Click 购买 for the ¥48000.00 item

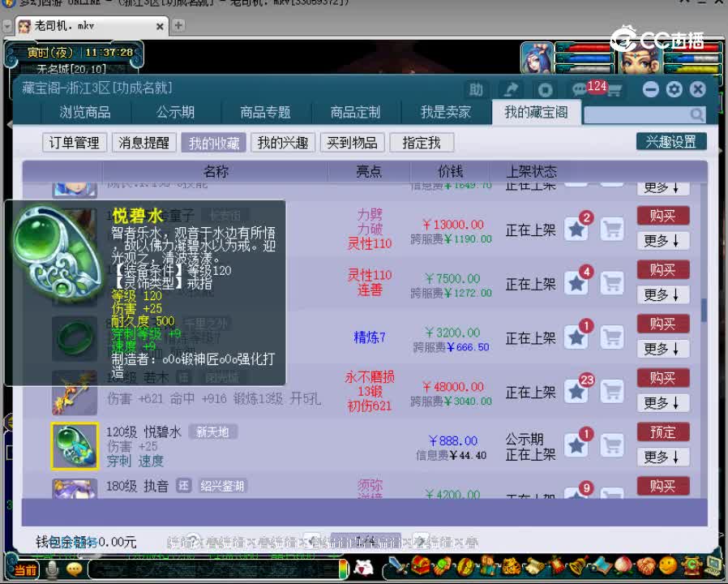click(663, 378)
